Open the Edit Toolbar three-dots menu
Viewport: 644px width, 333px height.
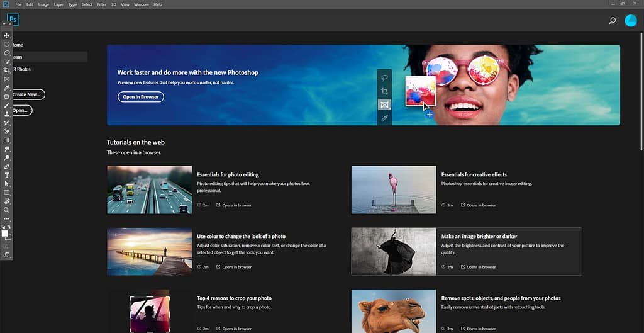click(x=6, y=218)
